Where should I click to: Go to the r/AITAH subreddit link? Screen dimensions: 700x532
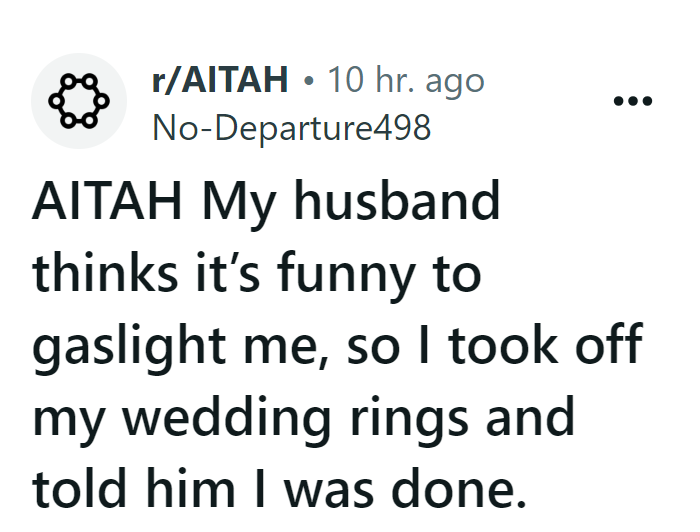click(x=219, y=82)
